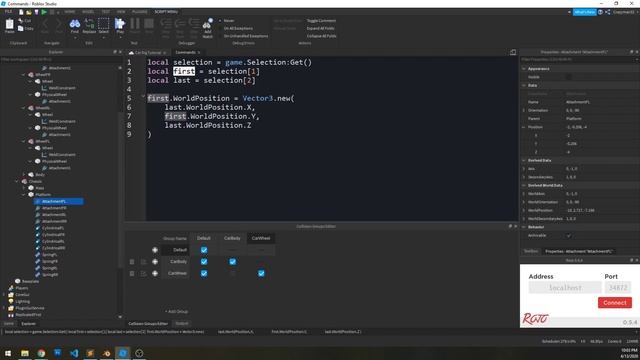Screen dimensions: 640x360
Task: Switch to the HOME ribbon tab
Action: coord(70,12)
